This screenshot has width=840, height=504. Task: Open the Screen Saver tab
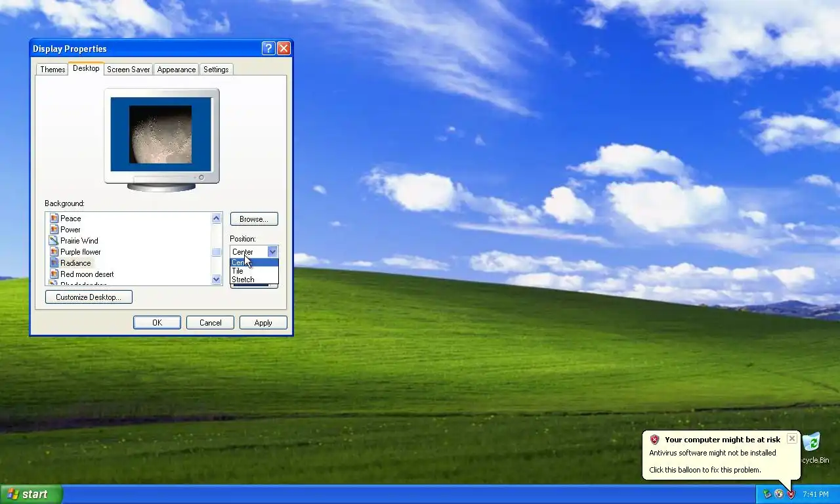click(128, 70)
